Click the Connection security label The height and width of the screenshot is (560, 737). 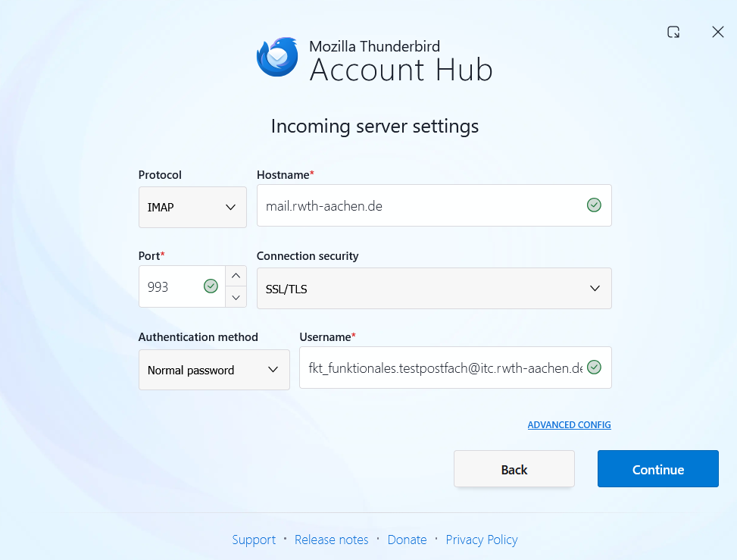click(308, 256)
